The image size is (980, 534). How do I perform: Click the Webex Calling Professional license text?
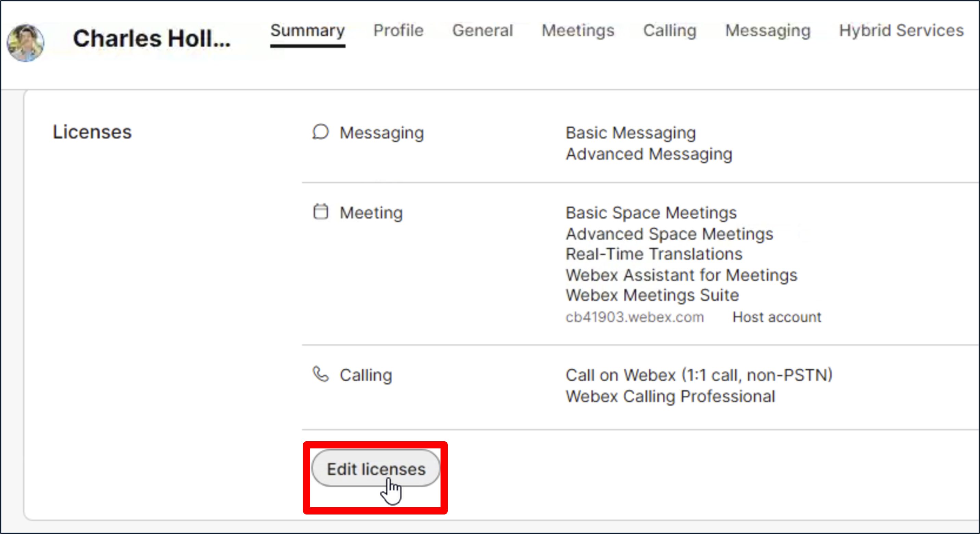pos(670,396)
